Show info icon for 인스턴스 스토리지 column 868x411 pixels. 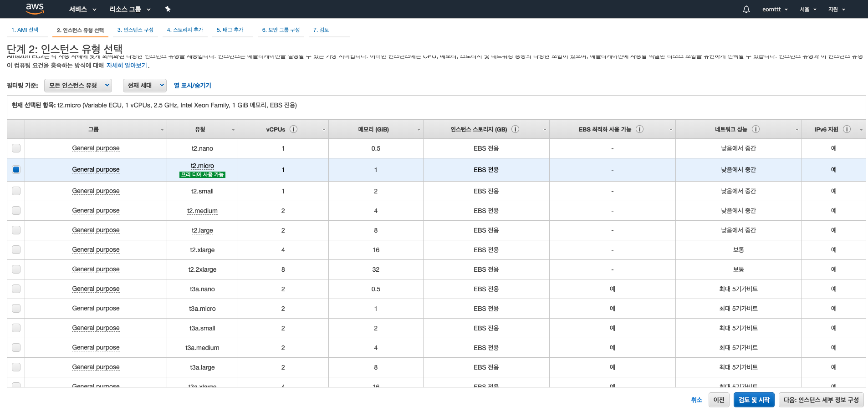pos(516,129)
